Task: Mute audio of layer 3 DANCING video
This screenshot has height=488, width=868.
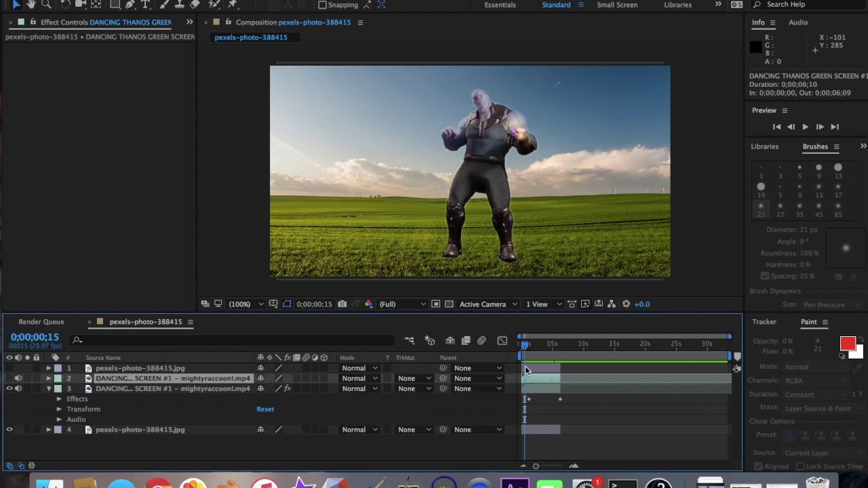Action: (18, 388)
